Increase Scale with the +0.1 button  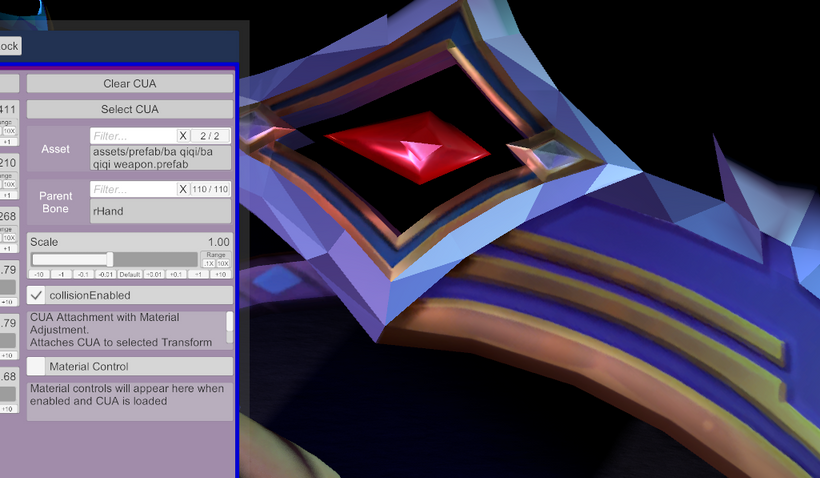176,275
